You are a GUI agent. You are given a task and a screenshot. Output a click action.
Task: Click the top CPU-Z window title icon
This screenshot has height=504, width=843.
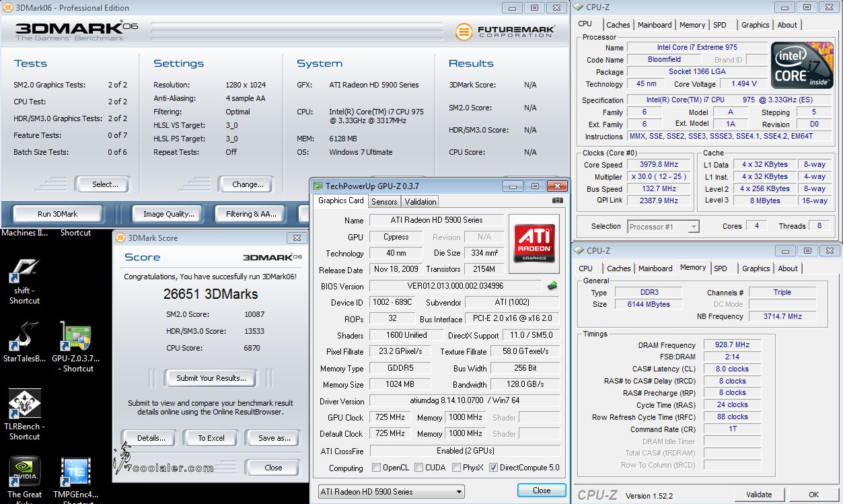(579, 7)
